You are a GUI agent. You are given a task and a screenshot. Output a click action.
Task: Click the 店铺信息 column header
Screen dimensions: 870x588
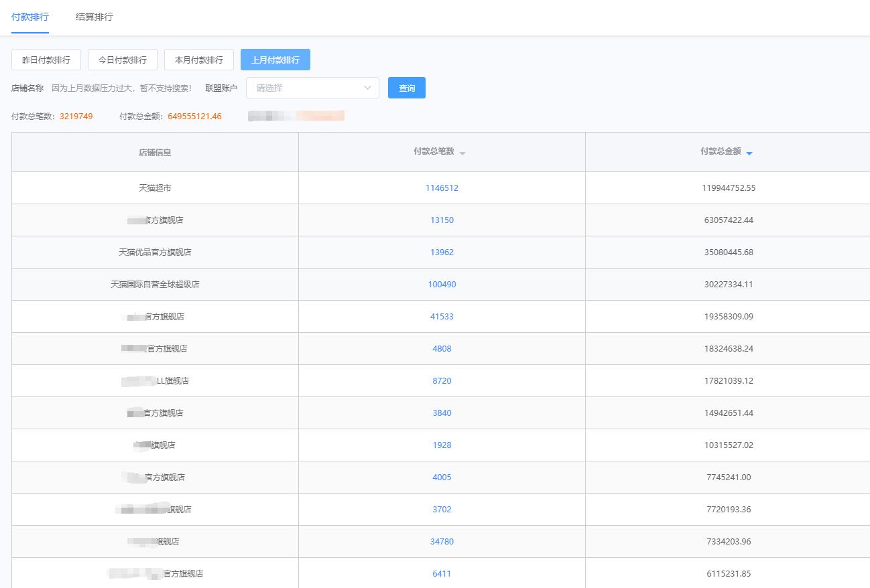[155, 152]
